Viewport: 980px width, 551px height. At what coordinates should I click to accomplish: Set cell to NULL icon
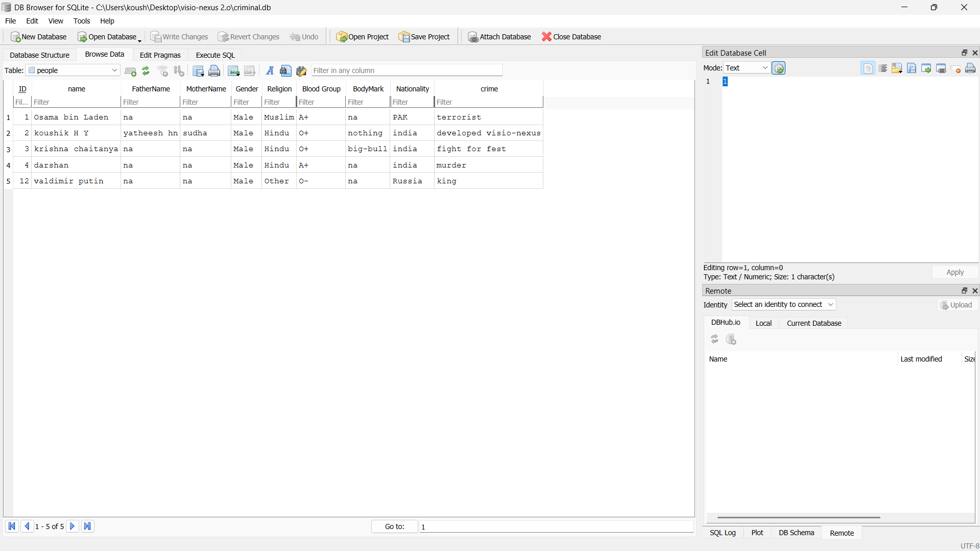point(956,68)
